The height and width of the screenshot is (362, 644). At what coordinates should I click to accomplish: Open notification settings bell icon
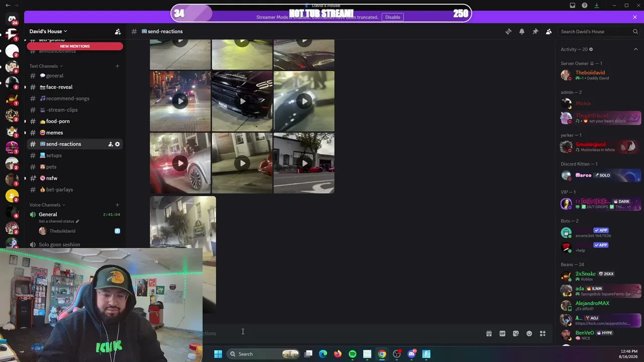(522, 31)
